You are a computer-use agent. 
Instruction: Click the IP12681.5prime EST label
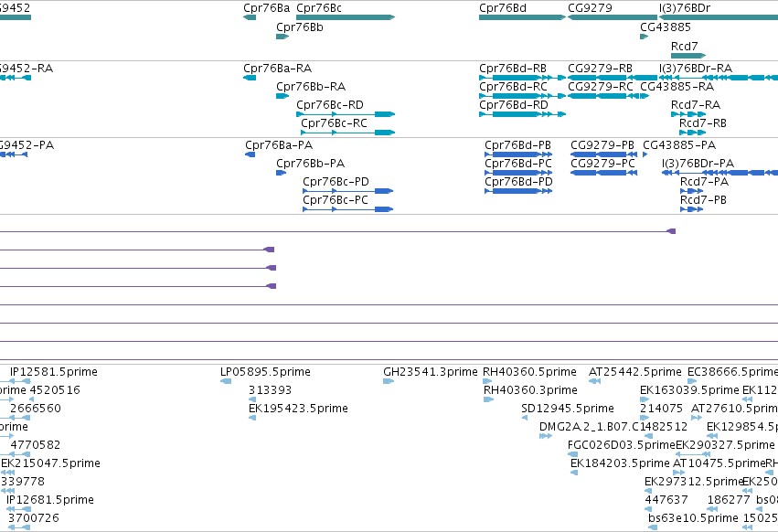(x=50, y=500)
